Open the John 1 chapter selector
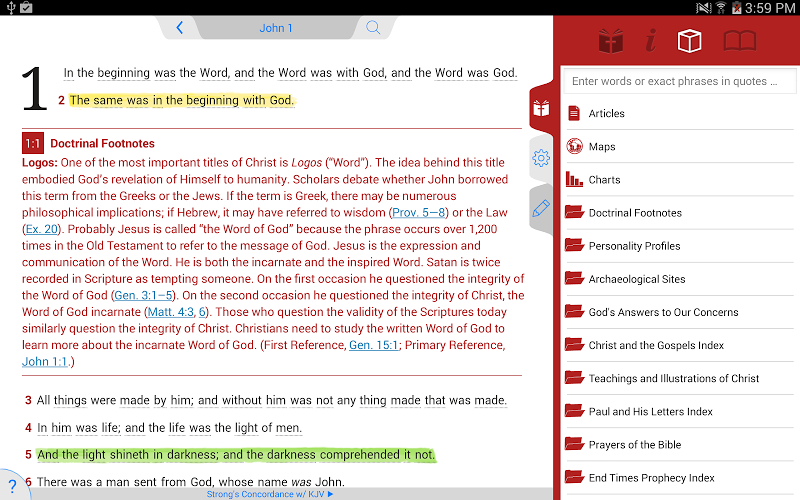Screen dimensions: 800x500 click(276, 28)
